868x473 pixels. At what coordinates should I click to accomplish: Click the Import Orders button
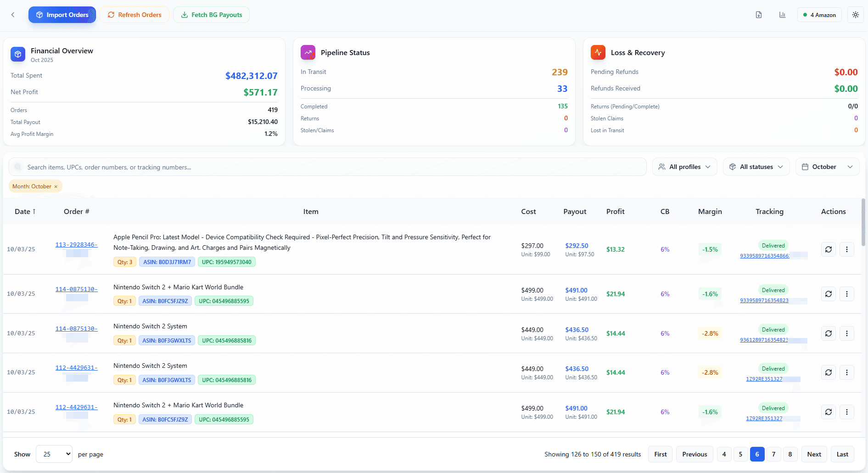[62, 15]
